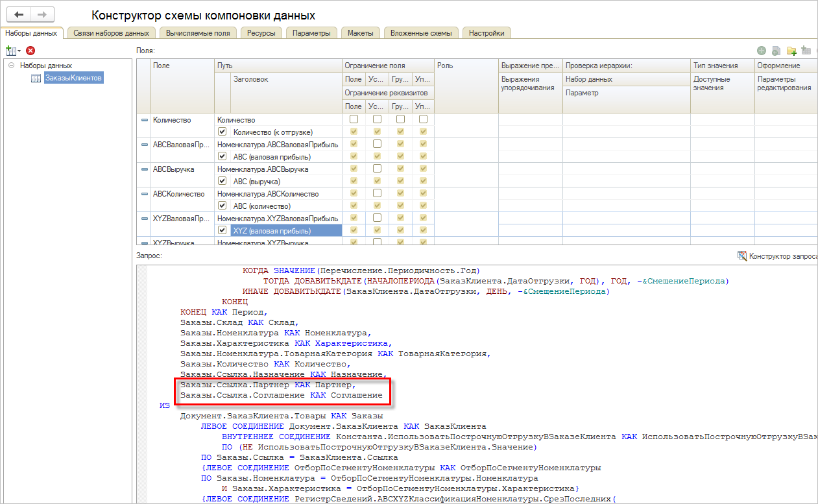Uncheck the Количество (к отгрузке) header checkbox
Viewport: 818px width, 504px height.
pos(223,132)
